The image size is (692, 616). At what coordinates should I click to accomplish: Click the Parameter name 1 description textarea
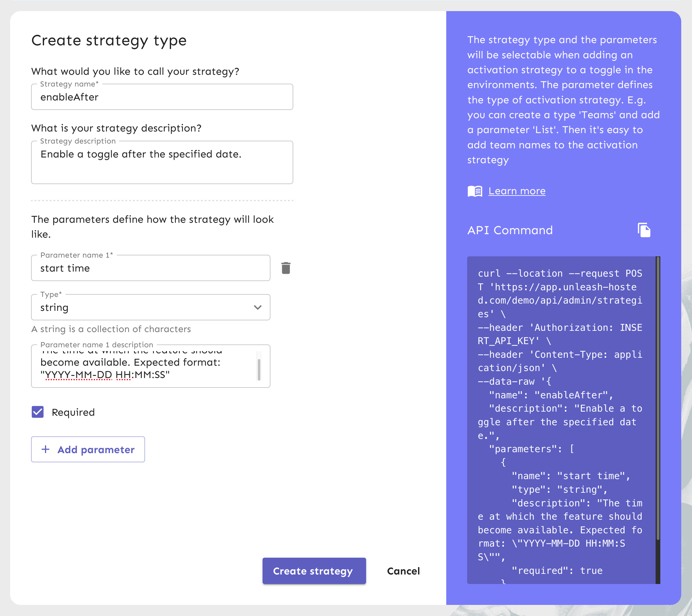point(146,368)
